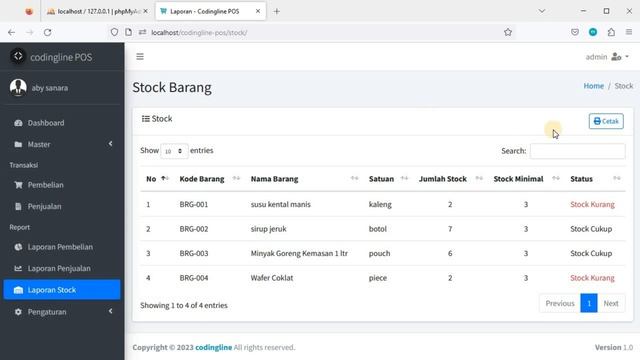Select the 'sirup jeruk' item name
This screenshot has width=640, height=360.
269,229
